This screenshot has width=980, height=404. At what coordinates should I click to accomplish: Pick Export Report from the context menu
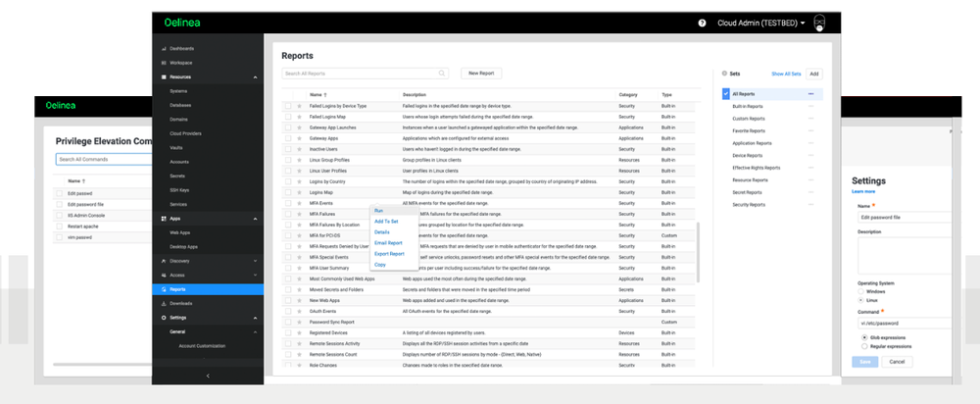point(389,254)
